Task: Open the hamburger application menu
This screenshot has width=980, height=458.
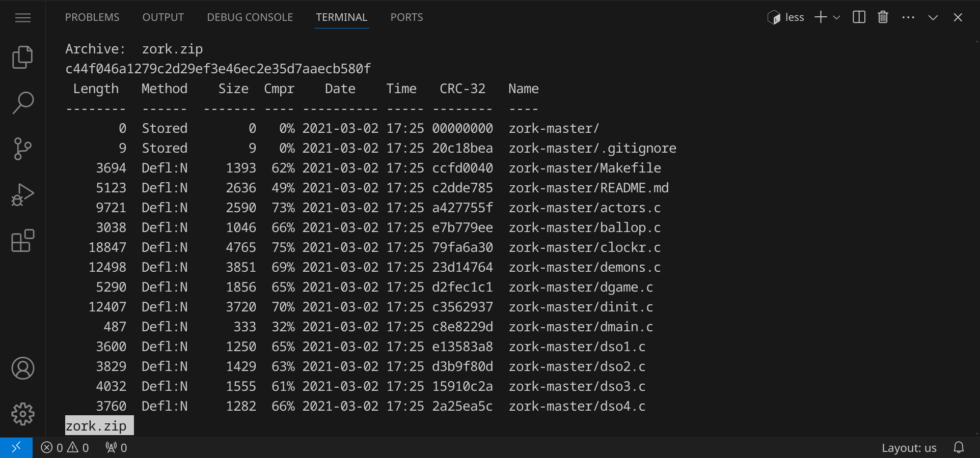Action: (22, 18)
